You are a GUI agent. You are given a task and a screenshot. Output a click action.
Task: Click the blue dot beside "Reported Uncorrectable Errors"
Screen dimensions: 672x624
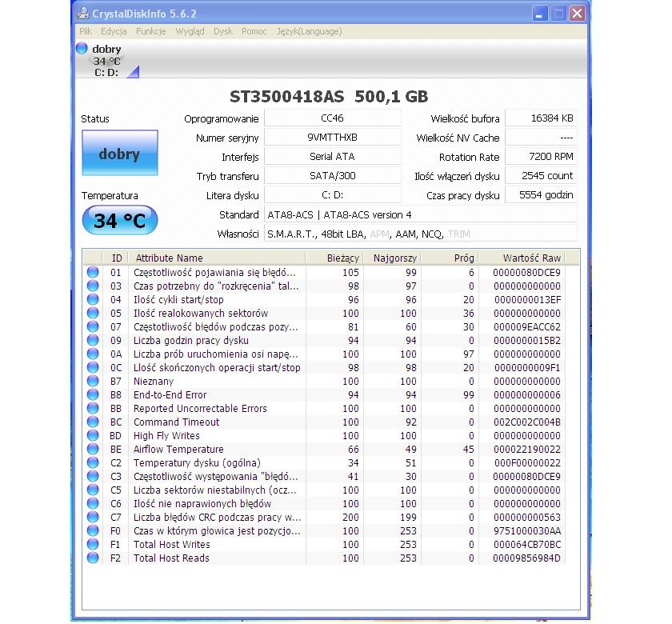[x=93, y=409]
